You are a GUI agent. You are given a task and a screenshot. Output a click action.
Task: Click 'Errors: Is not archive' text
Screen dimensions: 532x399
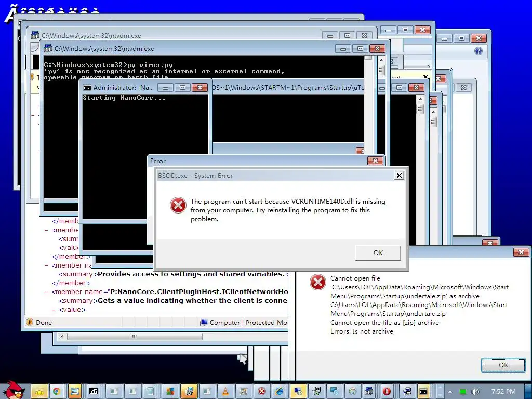[x=362, y=331]
